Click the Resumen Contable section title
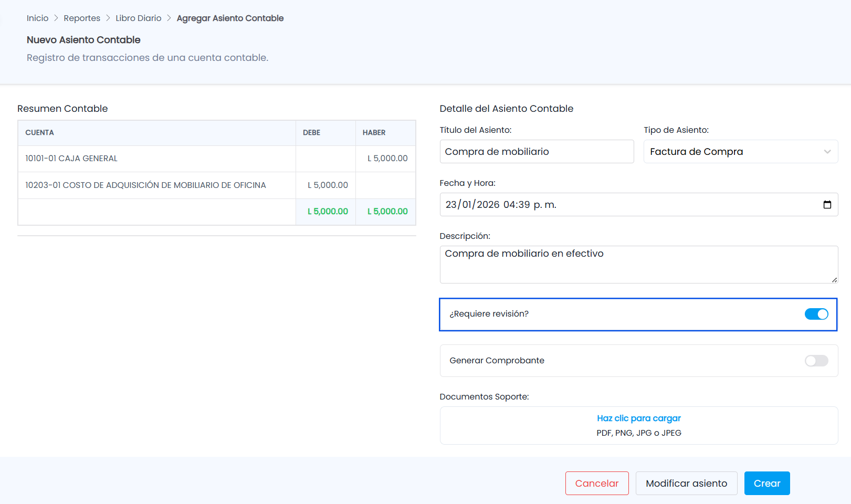This screenshot has height=504, width=851. (x=62, y=109)
